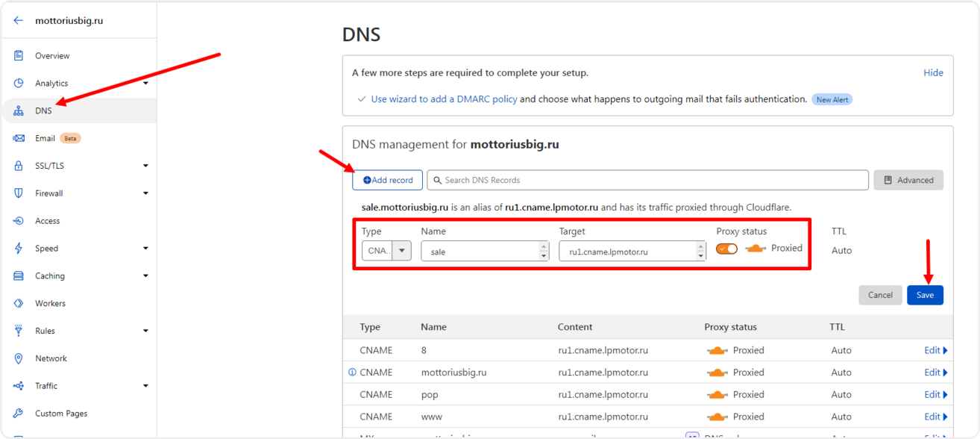Image resolution: width=980 pixels, height=439 pixels.
Task: Click the Speed lightning bolt icon
Action: tap(19, 249)
